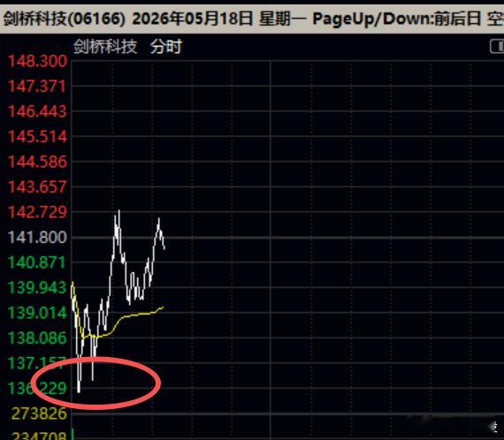Viewport: 504px width, 440px height.
Task: Click the 142.729 price axis label
Action: coord(37,212)
